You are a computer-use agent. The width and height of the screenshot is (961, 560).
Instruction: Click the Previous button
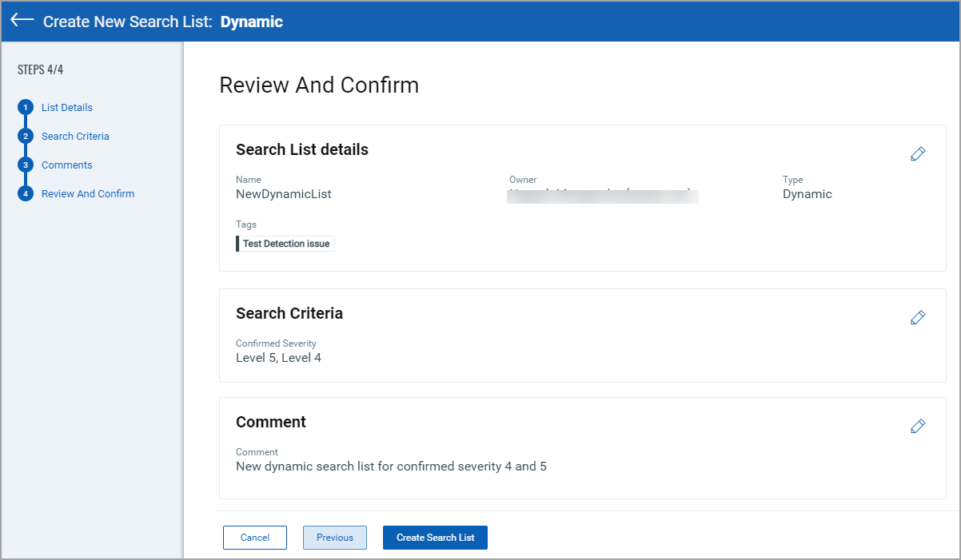(x=334, y=538)
